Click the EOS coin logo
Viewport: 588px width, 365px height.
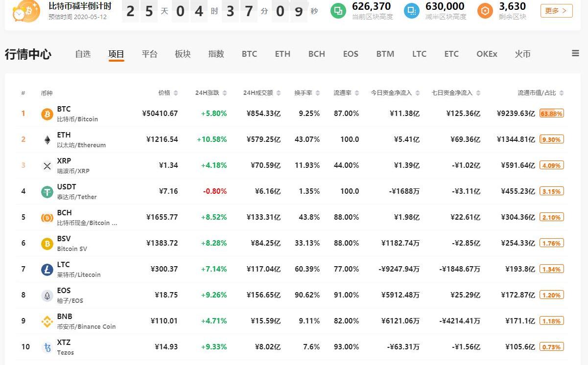47,296
